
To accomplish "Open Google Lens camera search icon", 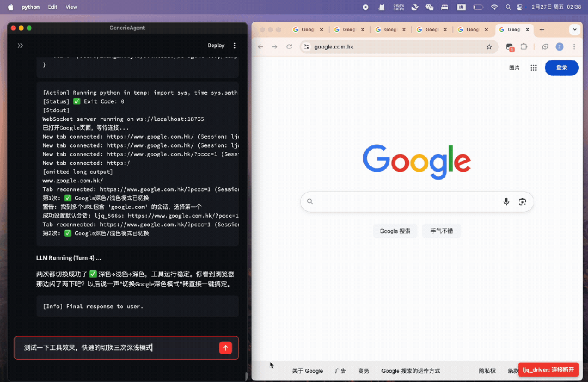I will 522,201.
